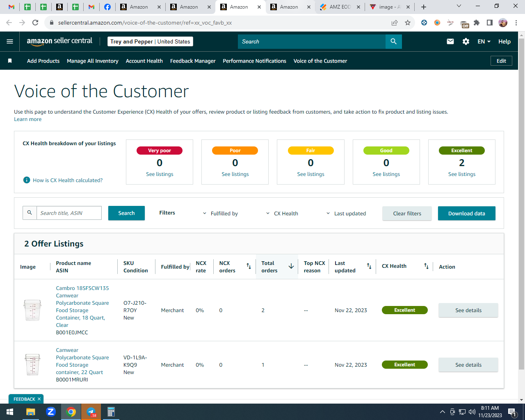This screenshot has height=420, width=525.
Task: Click the magnifier button in top search bar
Action: click(394, 41)
